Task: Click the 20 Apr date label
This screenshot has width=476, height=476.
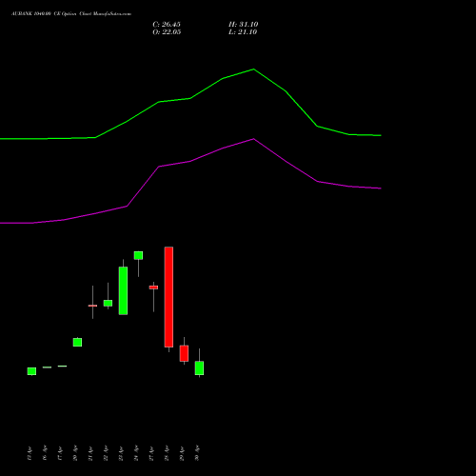Action: tap(75, 453)
